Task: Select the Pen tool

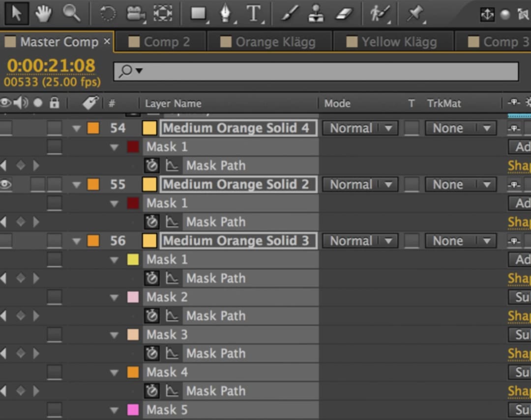Action: (226, 14)
